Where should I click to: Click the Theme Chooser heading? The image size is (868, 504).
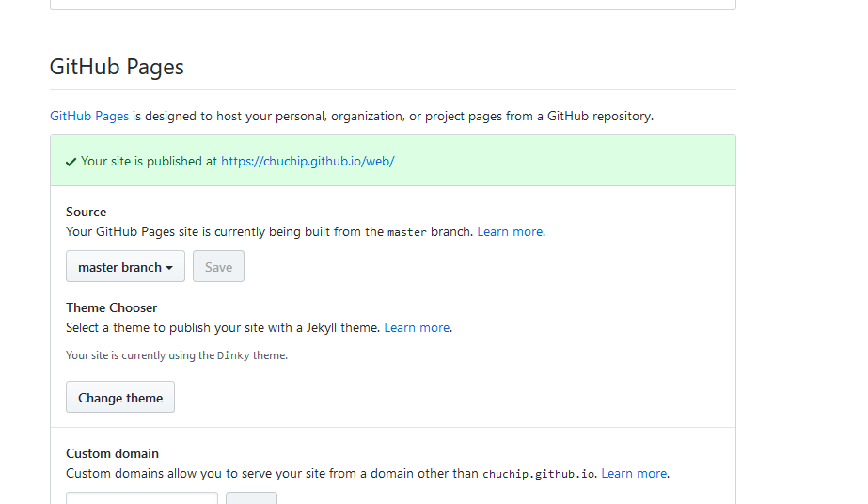(111, 307)
